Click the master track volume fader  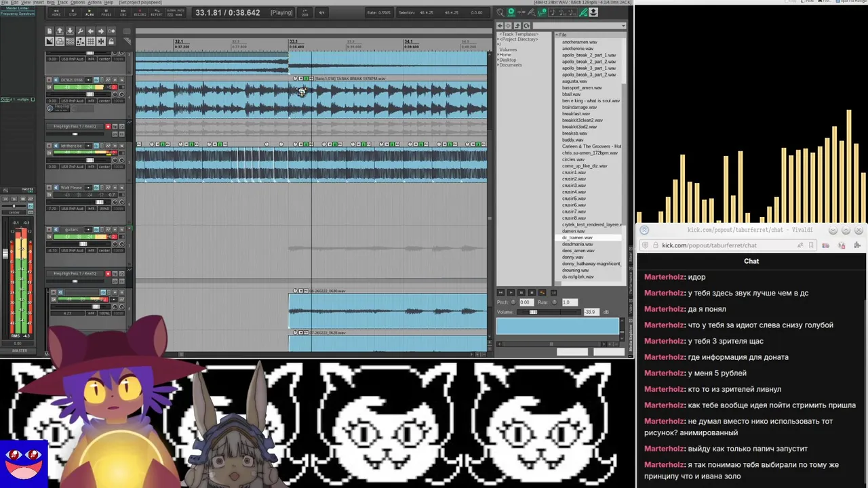[x=5, y=254]
